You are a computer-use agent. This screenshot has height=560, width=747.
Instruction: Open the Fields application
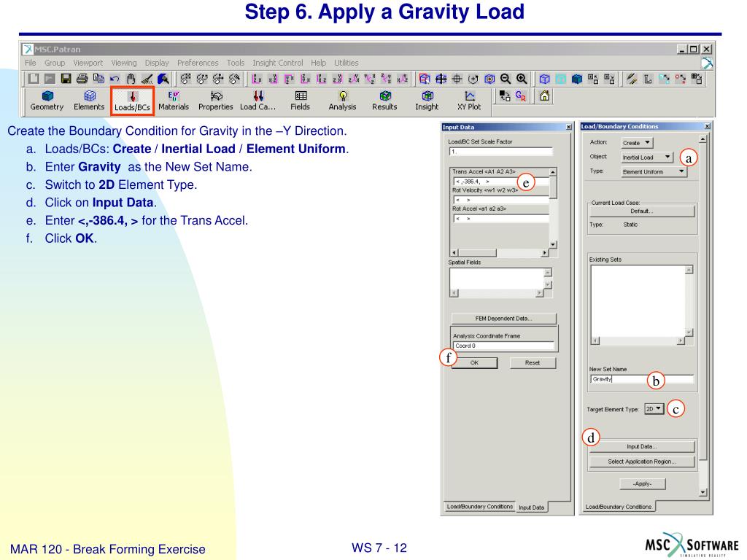point(300,101)
